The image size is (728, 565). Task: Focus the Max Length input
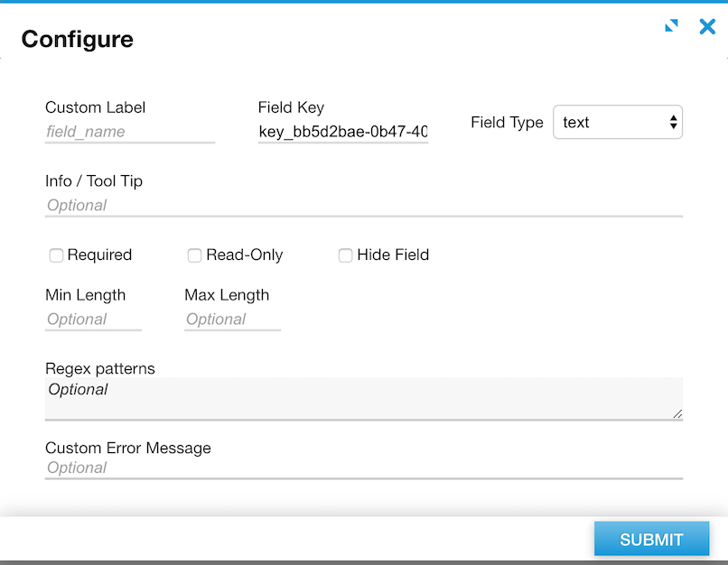[232, 320]
